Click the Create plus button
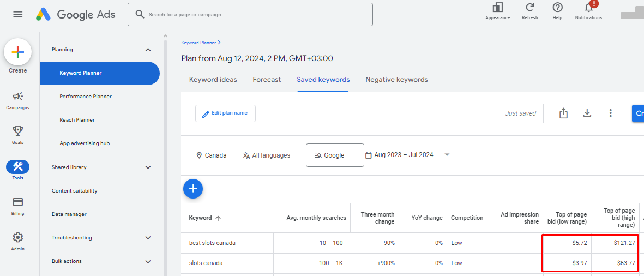This screenshot has height=276, width=644. pos(17,52)
